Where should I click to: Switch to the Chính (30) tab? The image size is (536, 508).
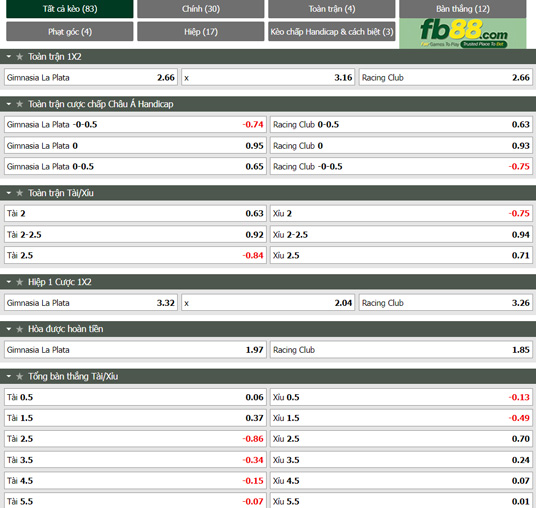(201, 9)
